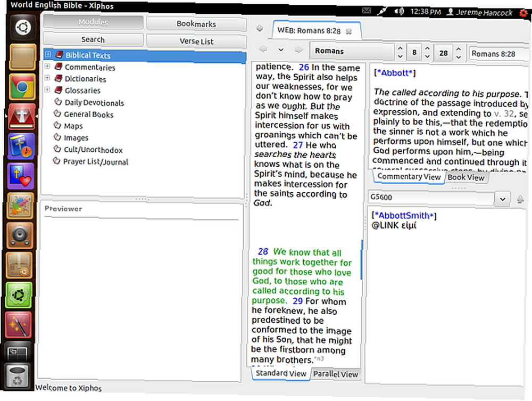This screenshot has height=401, width=532.
Task: Click the Bookmarks button
Action: (x=196, y=24)
